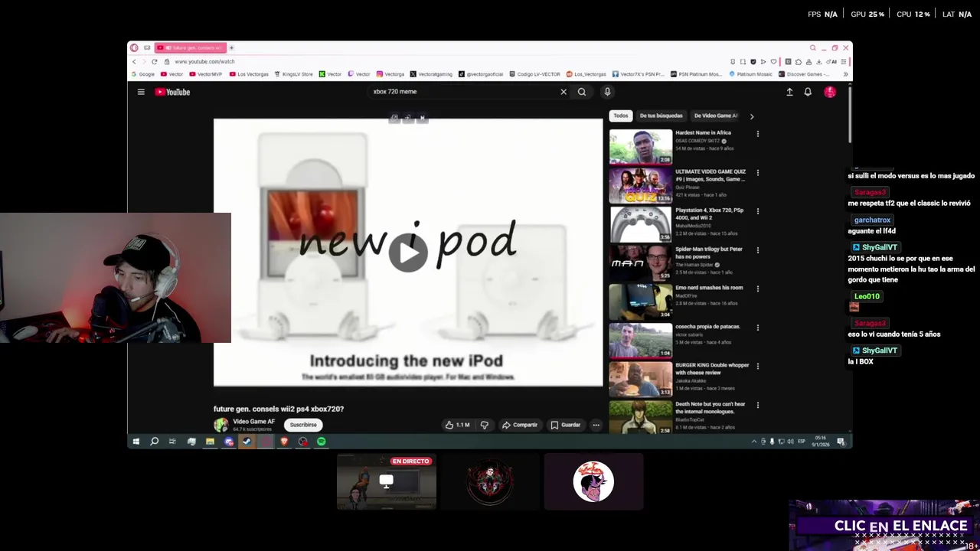Open options menu for 'Spider-Man trilogy' video
Image resolution: width=980 pixels, height=551 pixels.
tap(758, 250)
